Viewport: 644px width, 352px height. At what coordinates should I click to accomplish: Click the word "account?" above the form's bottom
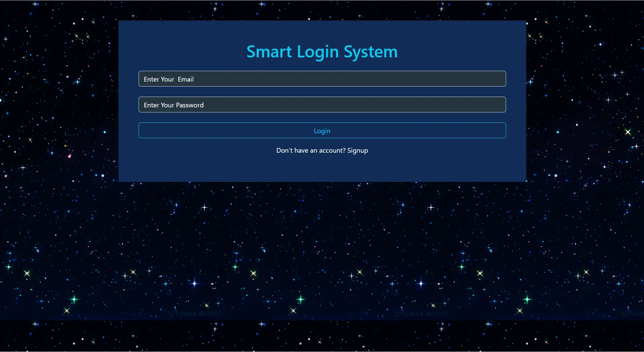pos(332,151)
